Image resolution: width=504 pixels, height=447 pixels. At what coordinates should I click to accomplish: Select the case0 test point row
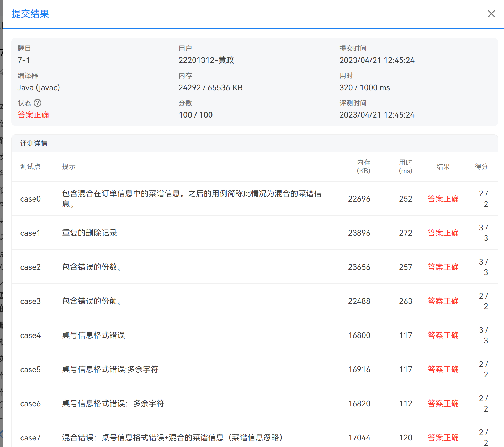point(30,199)
